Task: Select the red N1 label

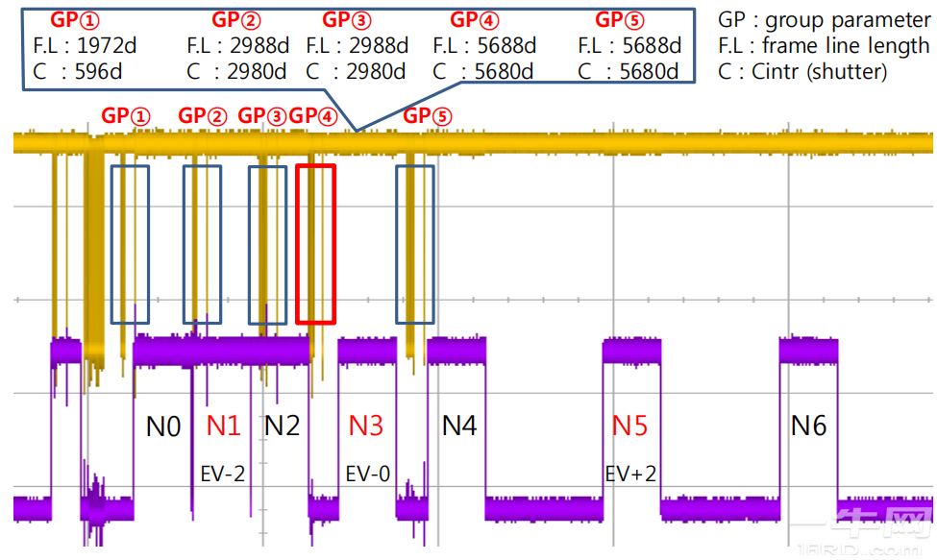Action: (223, 426)
